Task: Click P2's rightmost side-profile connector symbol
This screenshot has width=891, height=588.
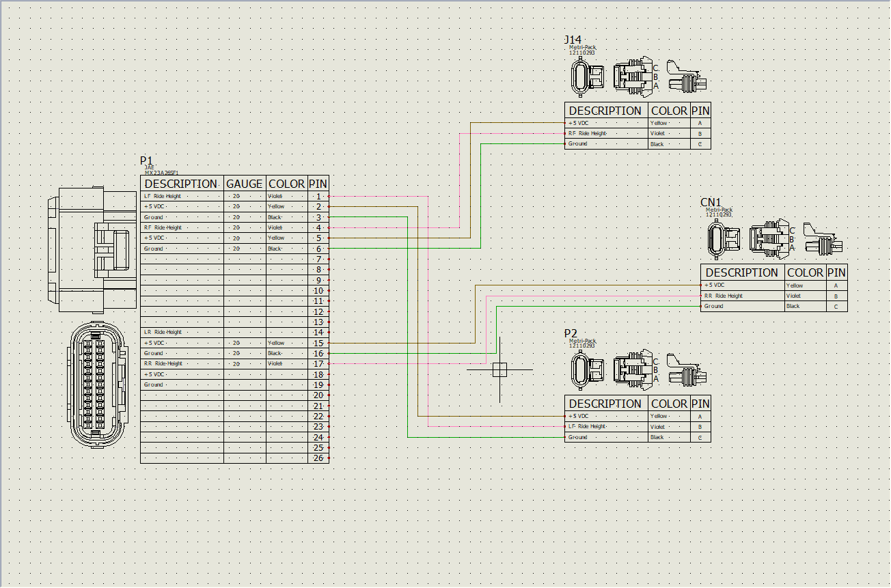Action: [686, 369]
